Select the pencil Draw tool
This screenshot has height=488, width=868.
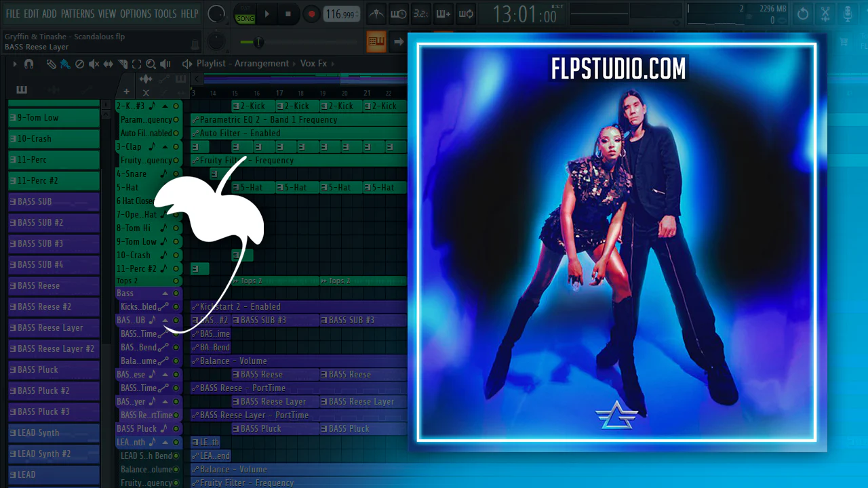click(52, 64)
